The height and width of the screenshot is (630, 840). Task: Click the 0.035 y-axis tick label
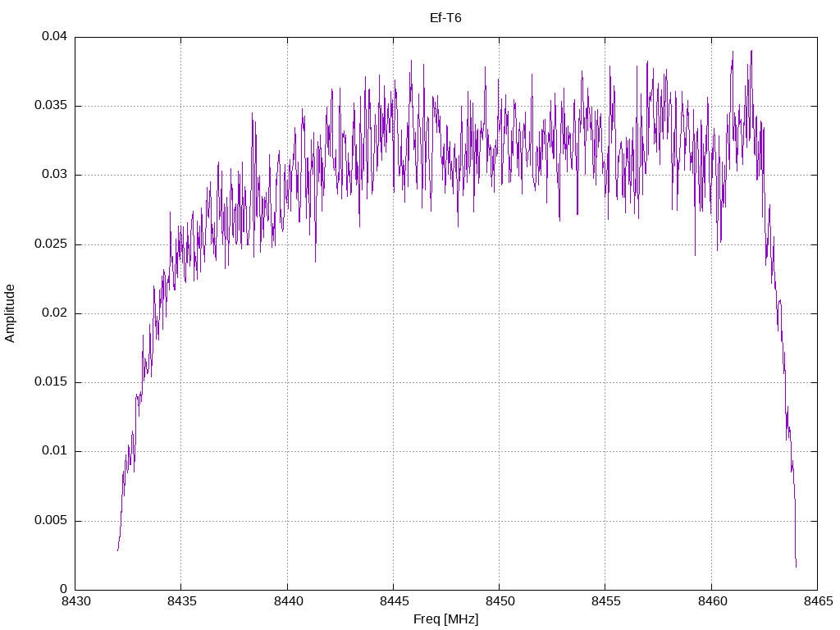pos(51,105)
